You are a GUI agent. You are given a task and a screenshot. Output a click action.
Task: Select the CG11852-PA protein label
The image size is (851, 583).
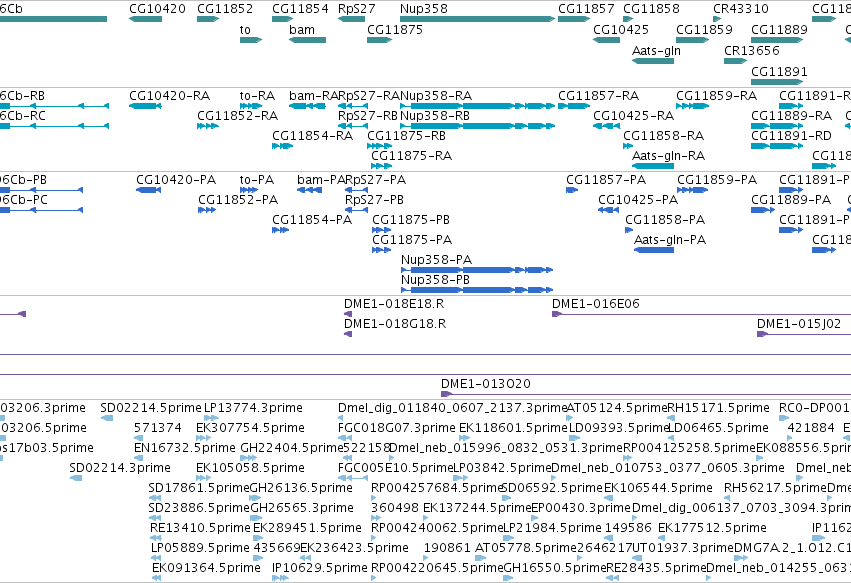238,200
